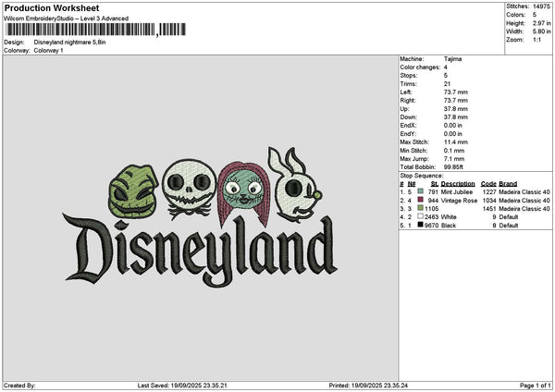
Task: Click the 'Black' description in row 5
Action: (x=449, y=226)
